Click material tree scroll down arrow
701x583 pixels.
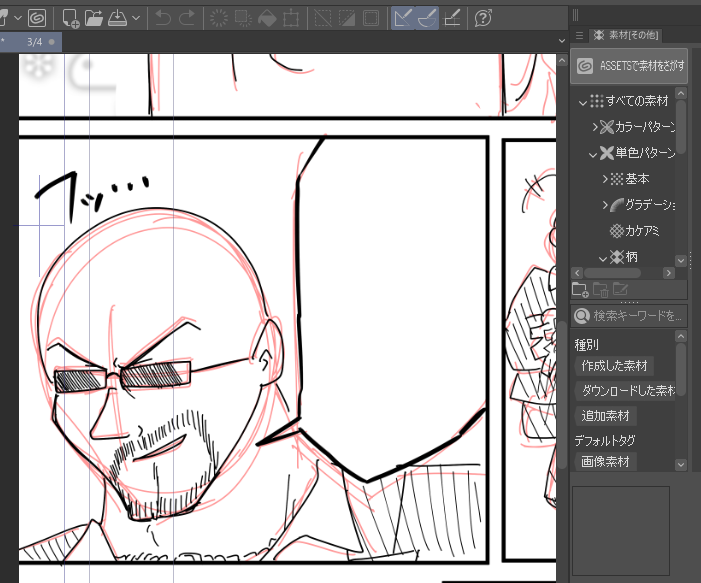[x=681, y=260]
